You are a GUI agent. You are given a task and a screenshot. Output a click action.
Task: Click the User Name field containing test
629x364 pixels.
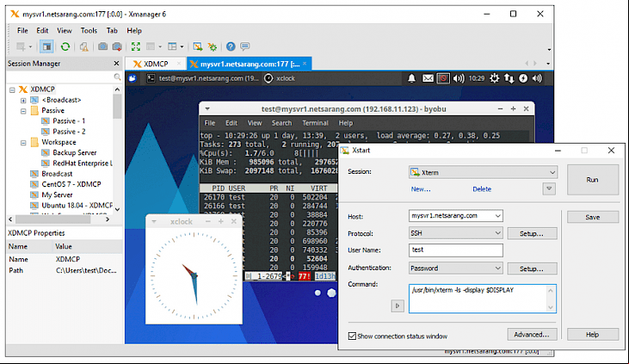click(x=456, y=250)
